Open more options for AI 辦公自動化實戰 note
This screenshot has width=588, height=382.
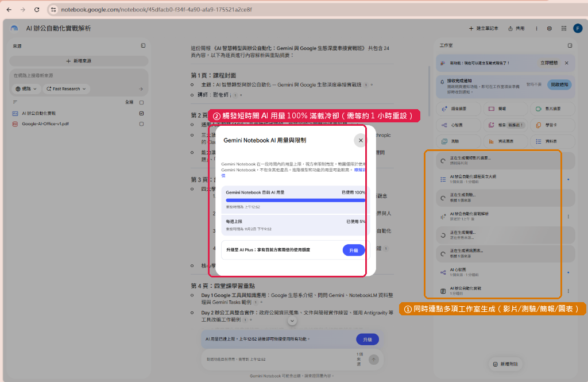tap(568, 291)
